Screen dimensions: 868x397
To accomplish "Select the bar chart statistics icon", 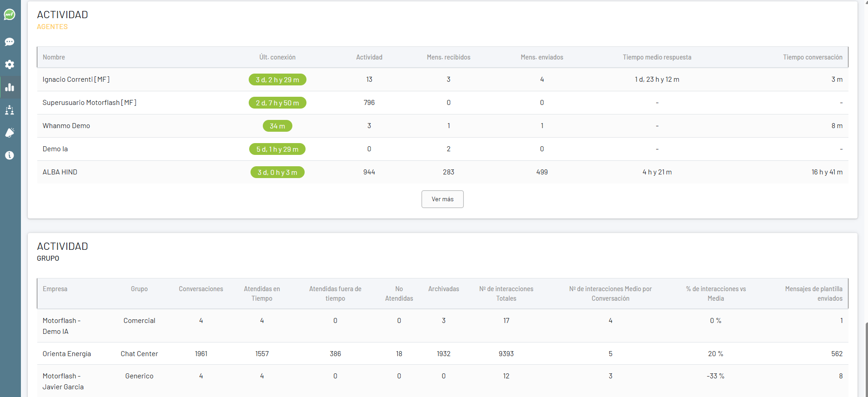I will click(x=10, y=87).
